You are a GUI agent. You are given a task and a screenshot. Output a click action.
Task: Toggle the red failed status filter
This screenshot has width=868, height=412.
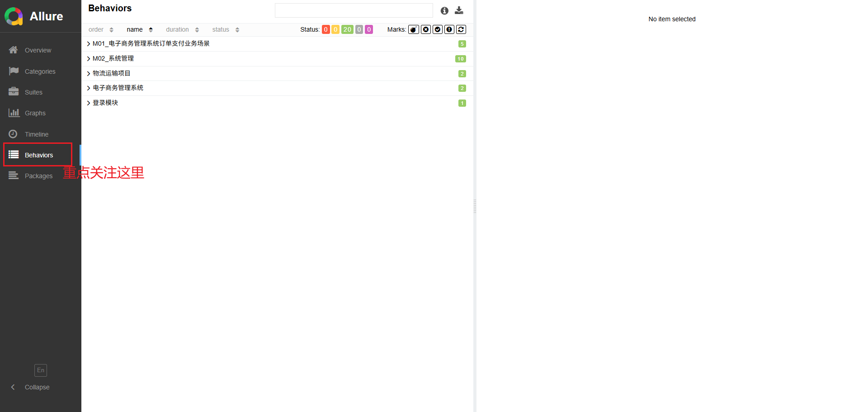click(326, 29)
